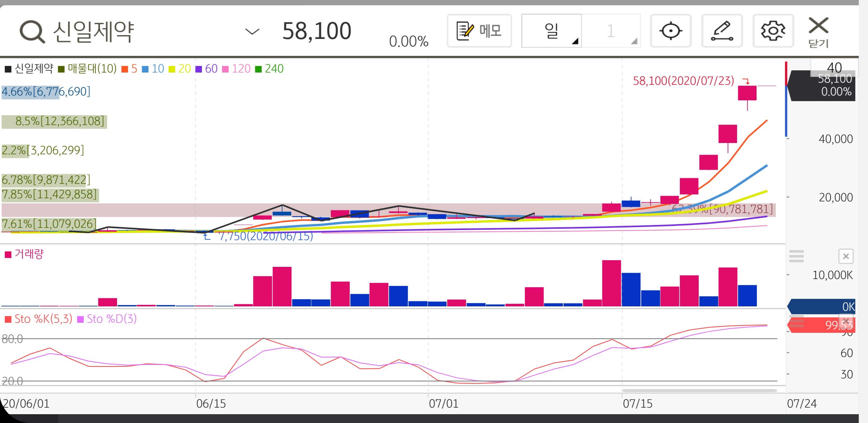Expand the 신일제약 stock name dropdown

pos(252,32)
